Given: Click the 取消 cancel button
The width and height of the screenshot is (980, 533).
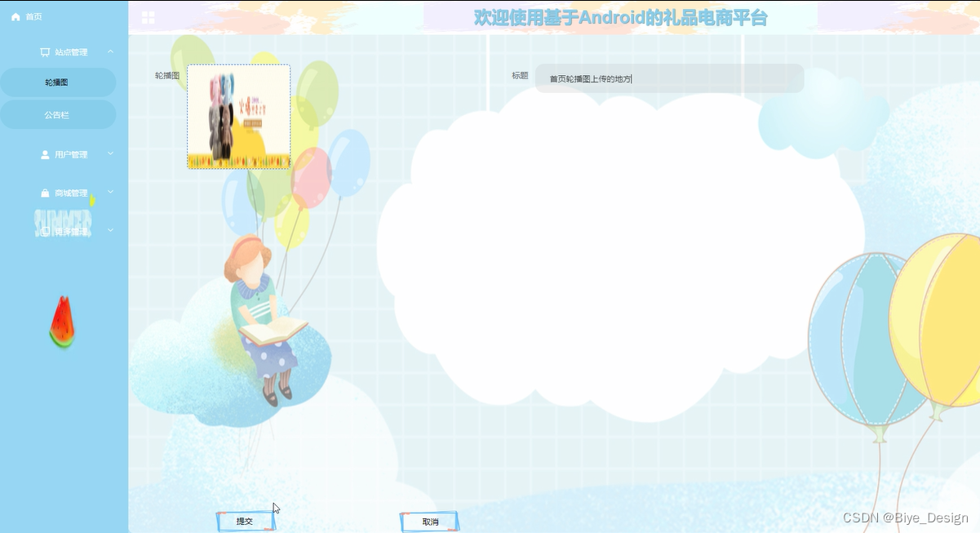Looking at the screenshot, I should (x=429, y=522).
